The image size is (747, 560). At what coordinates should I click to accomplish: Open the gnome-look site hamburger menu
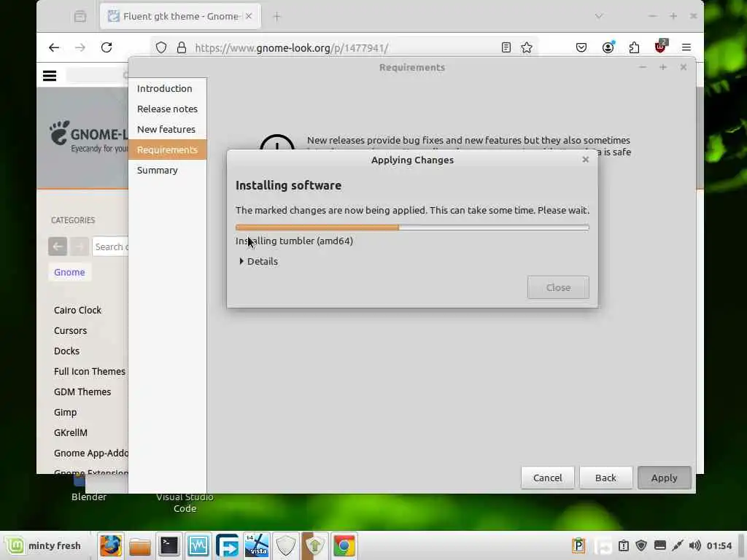coord(50,75)
